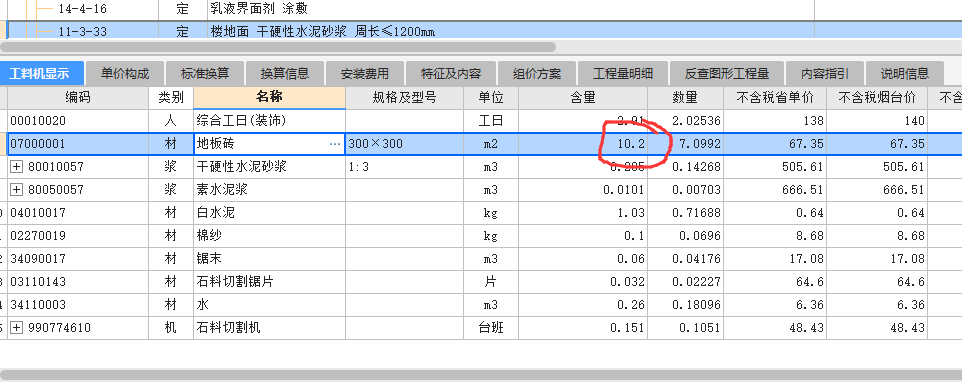Select the 含量 value 10.2
962x382 pixels.
[583, 144]
